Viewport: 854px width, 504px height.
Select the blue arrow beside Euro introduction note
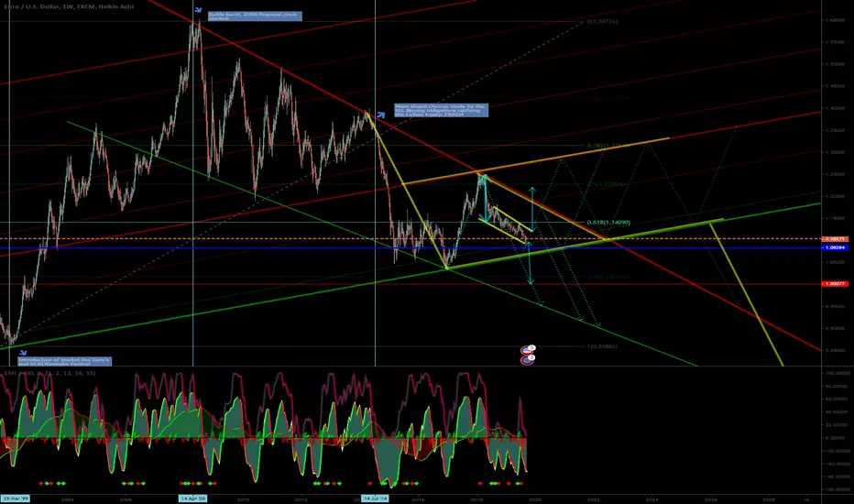click(23, 353)
